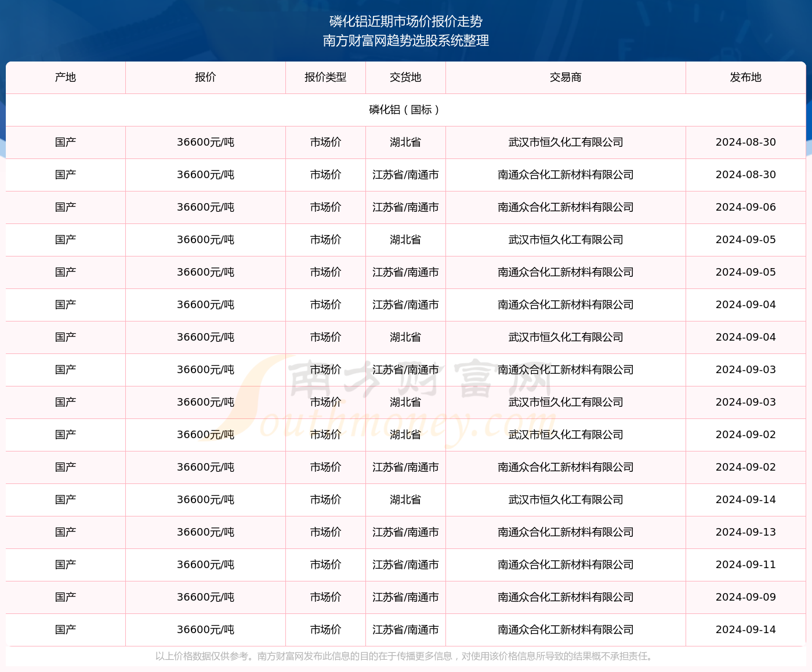
Task: Click 36600元/吨 in the 2024-09-11 row
Action: coord(205,565)
